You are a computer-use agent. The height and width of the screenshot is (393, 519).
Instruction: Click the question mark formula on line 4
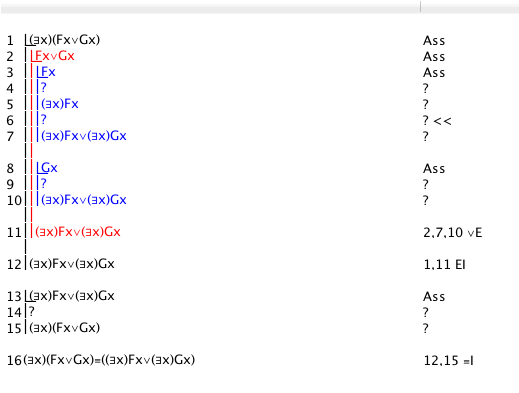43,88
